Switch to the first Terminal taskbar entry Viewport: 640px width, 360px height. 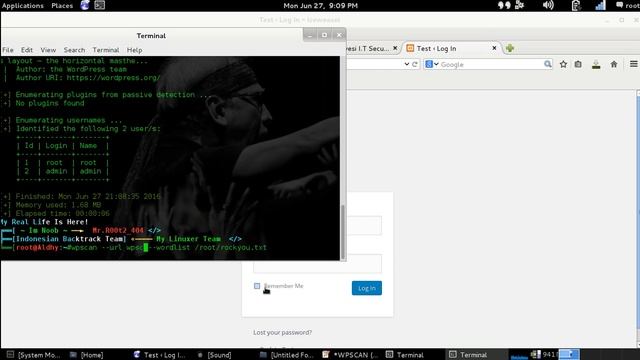[405, 355]
